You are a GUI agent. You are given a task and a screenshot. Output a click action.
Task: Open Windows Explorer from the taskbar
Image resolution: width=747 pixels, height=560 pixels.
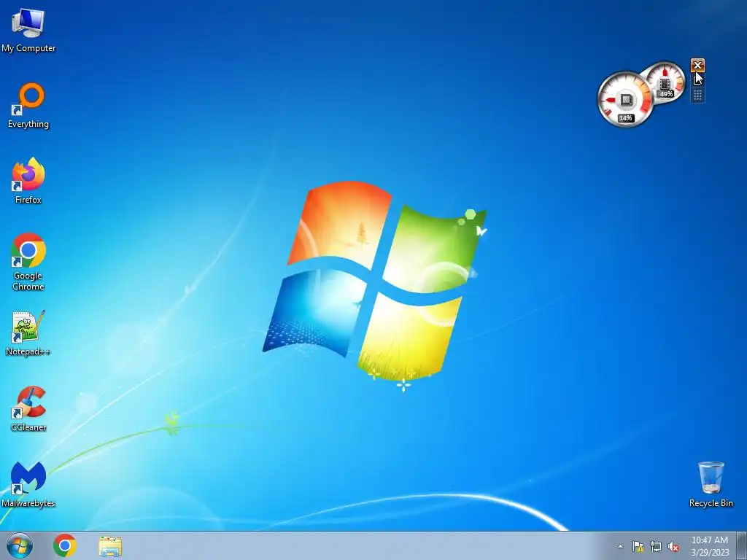coord(110,546)
